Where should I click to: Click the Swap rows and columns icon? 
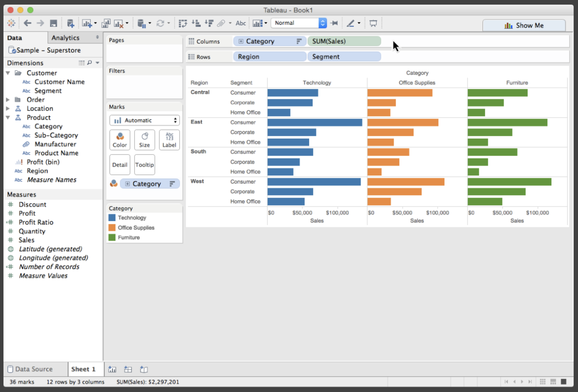coord(183,23)
